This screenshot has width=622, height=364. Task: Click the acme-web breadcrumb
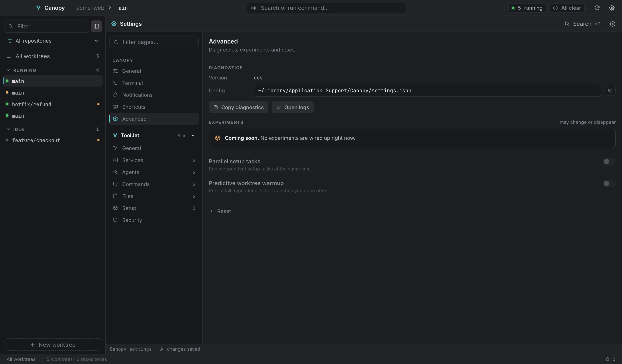pos(90,8)
